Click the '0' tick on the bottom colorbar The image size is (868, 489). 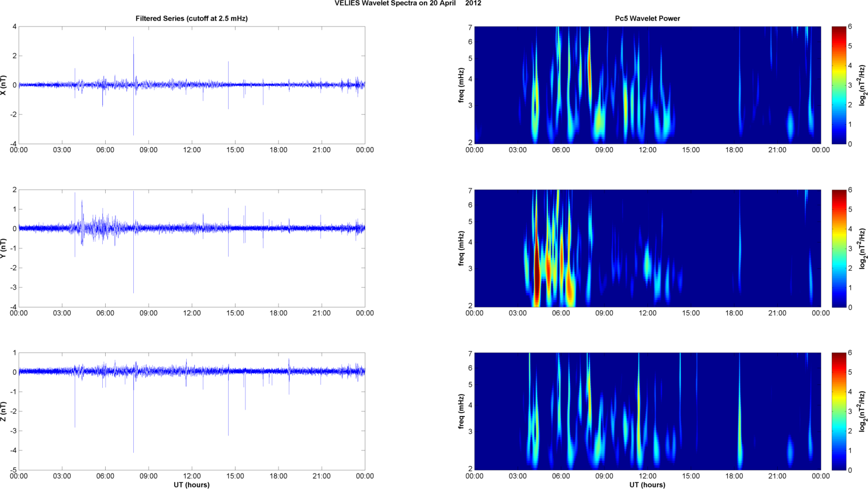pos(850,470)
